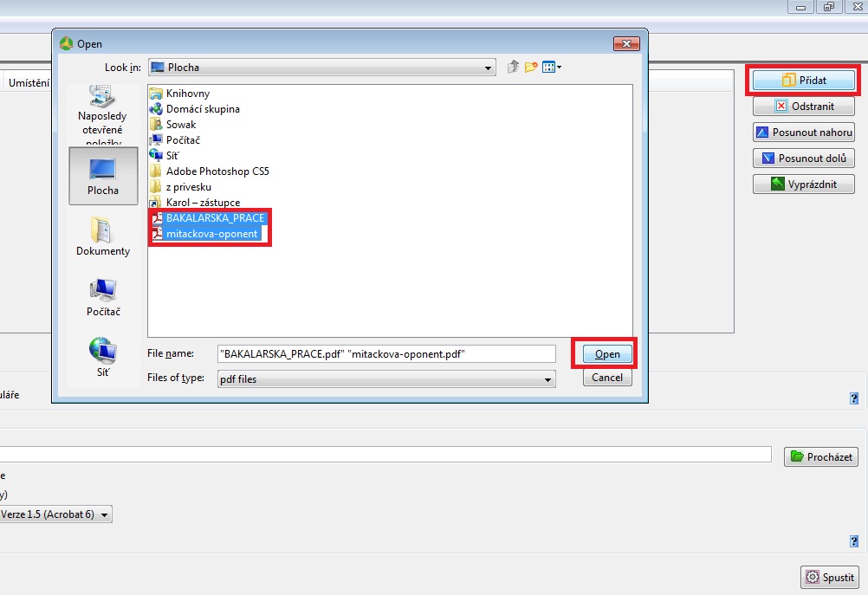Click the File name input field
Screen dimensions: 868x595
[386, 353]
